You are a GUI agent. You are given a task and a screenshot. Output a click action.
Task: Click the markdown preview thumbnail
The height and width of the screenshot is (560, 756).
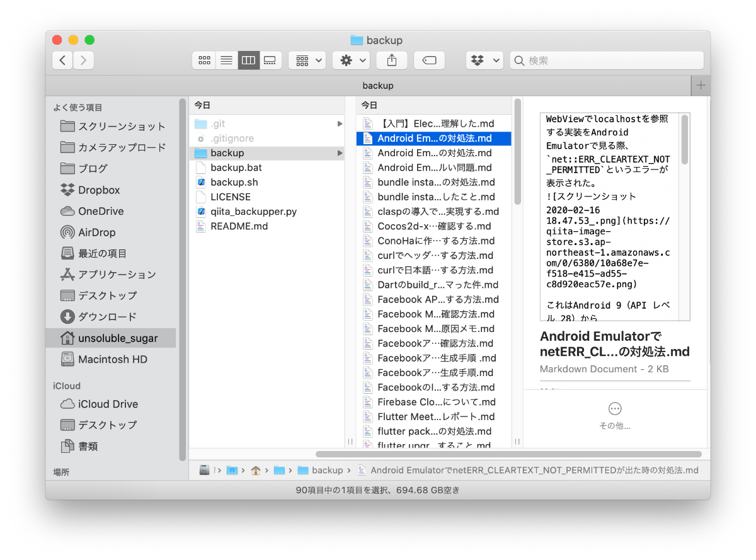[615, 217]
